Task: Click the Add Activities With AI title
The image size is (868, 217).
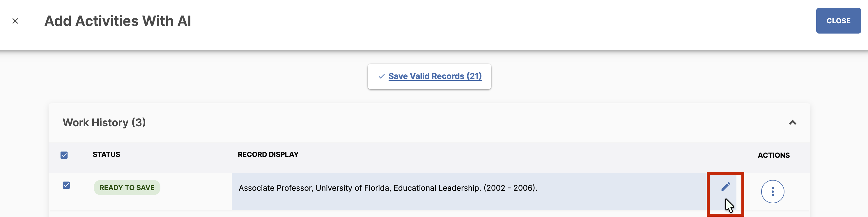Action: [118, 21]
